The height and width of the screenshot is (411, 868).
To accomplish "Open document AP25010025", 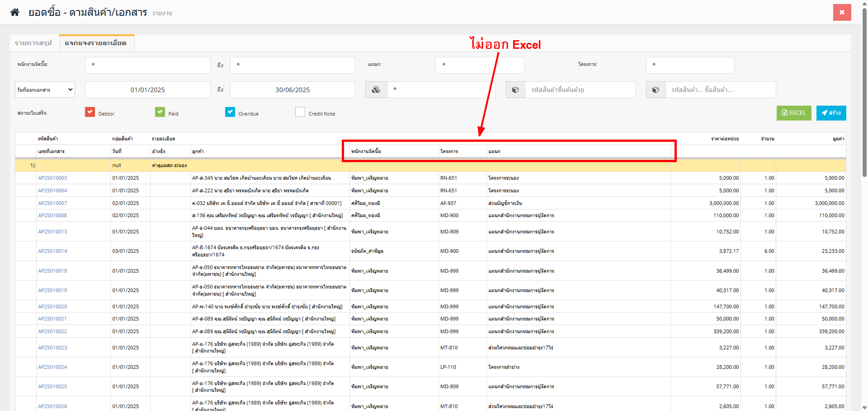I will pyautogui.click(x=52, y=387).
